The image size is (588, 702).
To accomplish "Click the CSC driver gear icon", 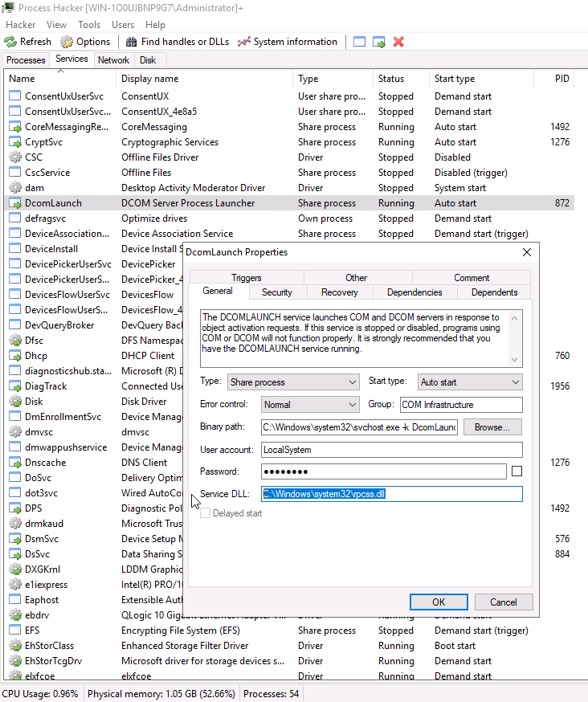I will [x=15, y=157].
